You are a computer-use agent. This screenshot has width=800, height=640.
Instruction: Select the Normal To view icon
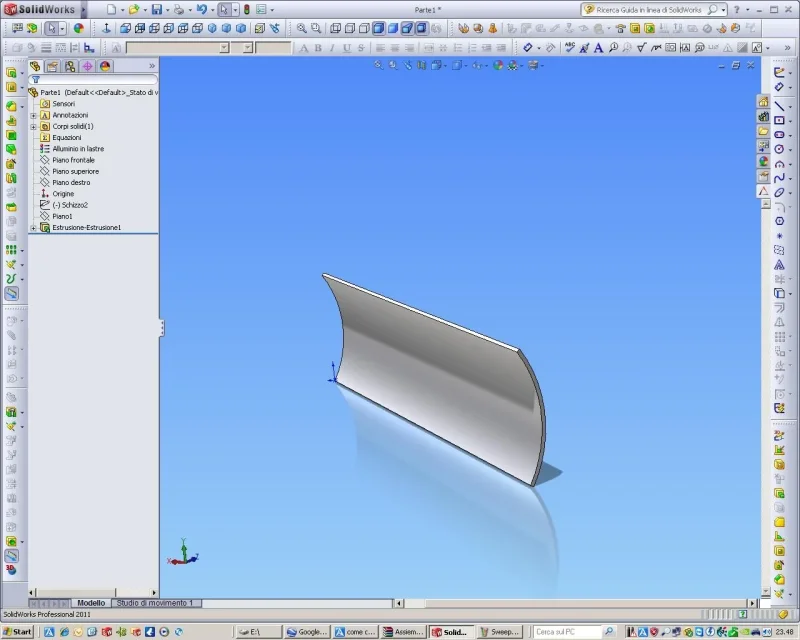pyautogui.click(x=106, y=29)
